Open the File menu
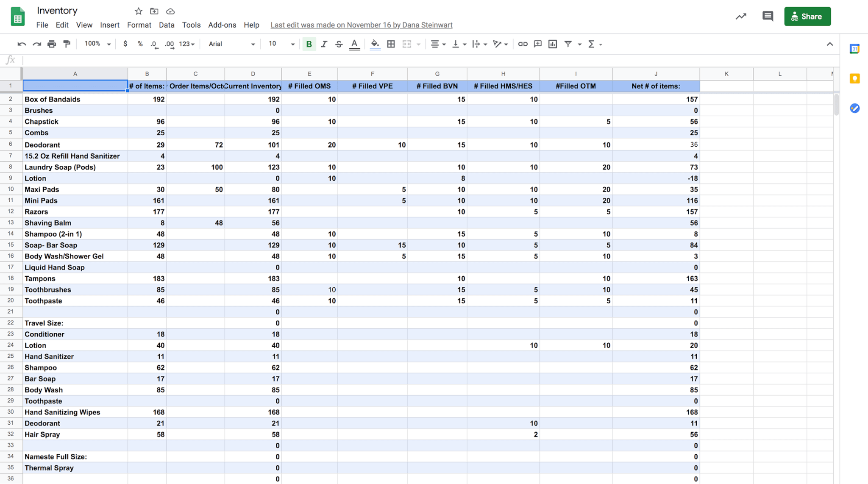The image size is (868, 484). point(42,25)
